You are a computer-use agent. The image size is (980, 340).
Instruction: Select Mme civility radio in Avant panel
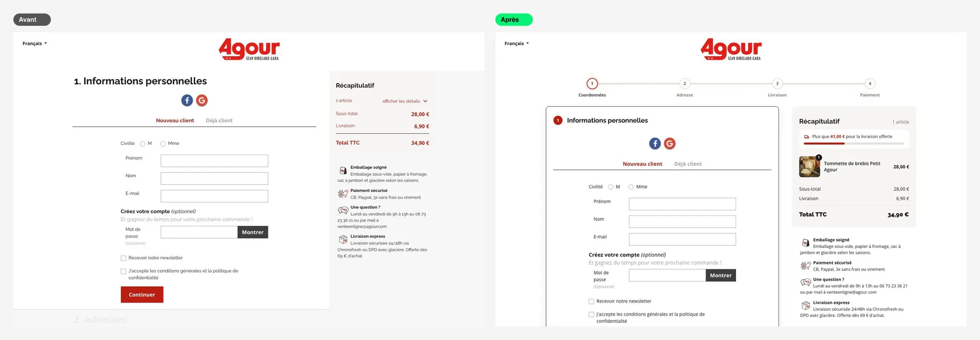click(163, 144)
